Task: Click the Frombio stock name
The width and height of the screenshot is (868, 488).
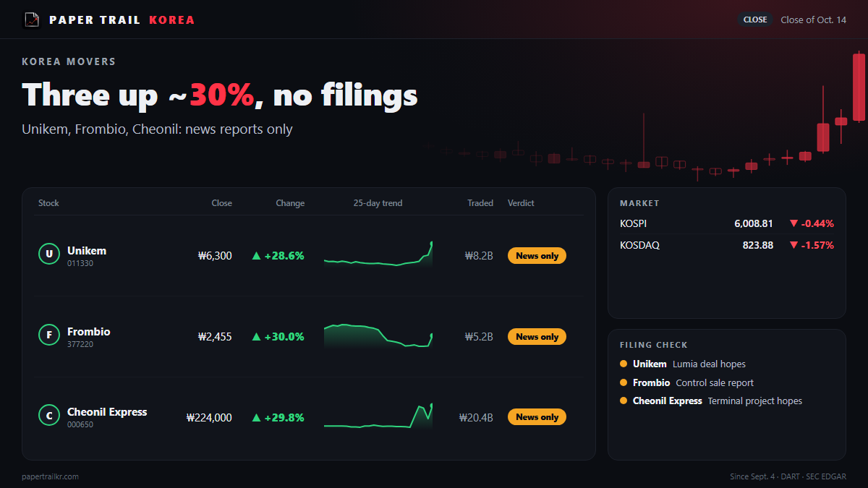Action: pos(89,332)
